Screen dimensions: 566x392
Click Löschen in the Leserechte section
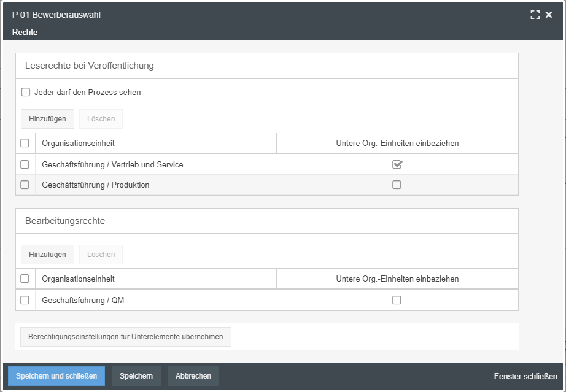(101, 119)
